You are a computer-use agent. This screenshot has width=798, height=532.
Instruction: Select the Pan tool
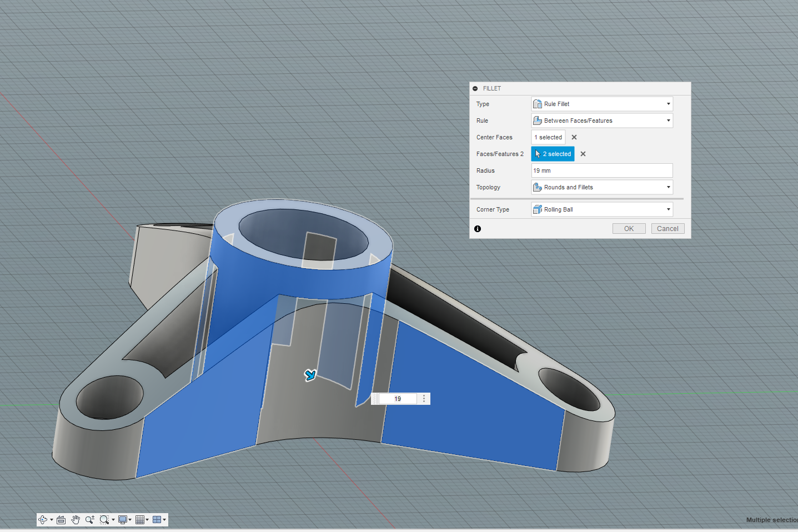click(x=76, y=520)
